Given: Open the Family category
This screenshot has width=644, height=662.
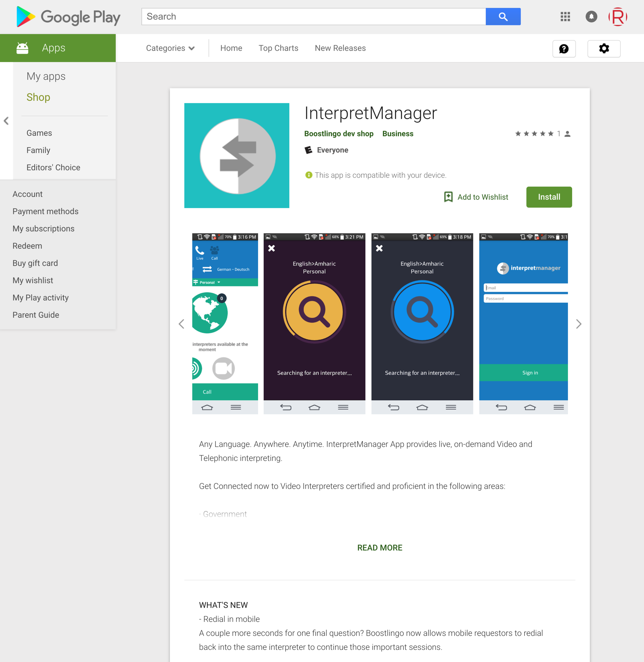Looking at the screenshot, I should (x=38, y=150).
